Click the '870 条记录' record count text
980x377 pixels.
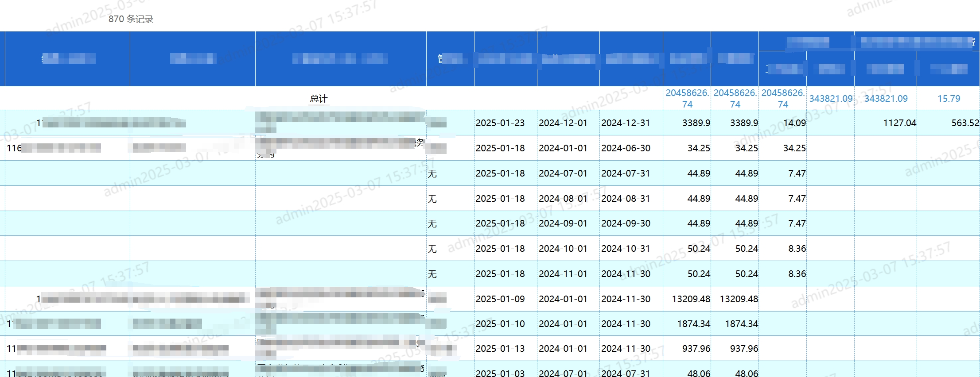[x=131, y=19]
